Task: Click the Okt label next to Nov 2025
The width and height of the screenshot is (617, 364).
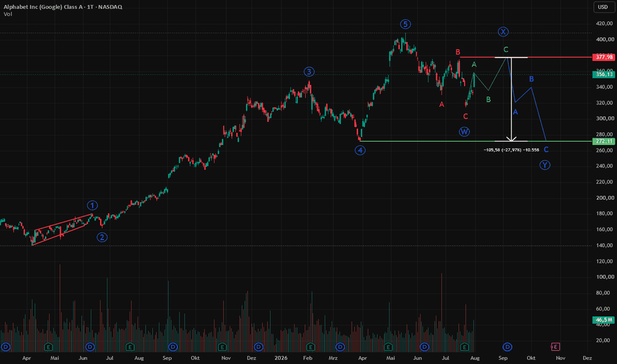Action: pos(195,358)
